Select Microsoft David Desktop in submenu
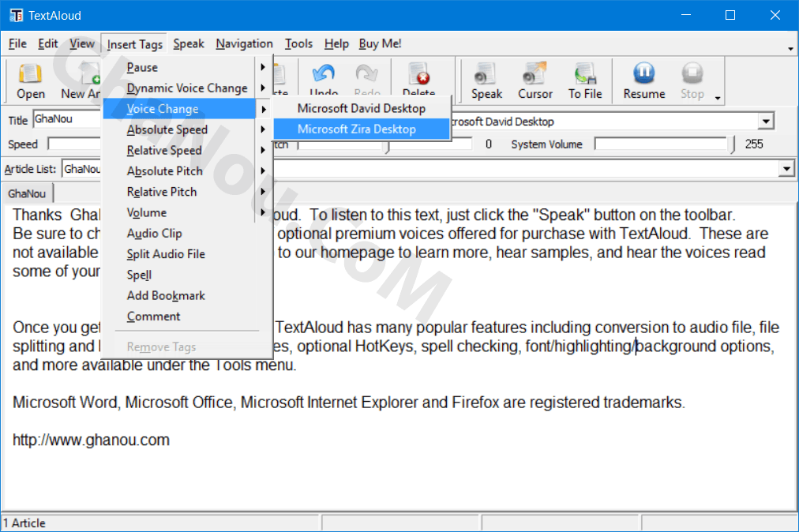This screenshot has width=799, height=532. (362, 109)
